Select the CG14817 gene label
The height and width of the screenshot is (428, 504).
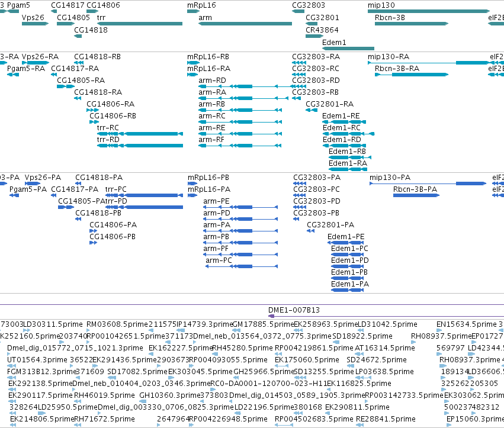coord(68,5)
